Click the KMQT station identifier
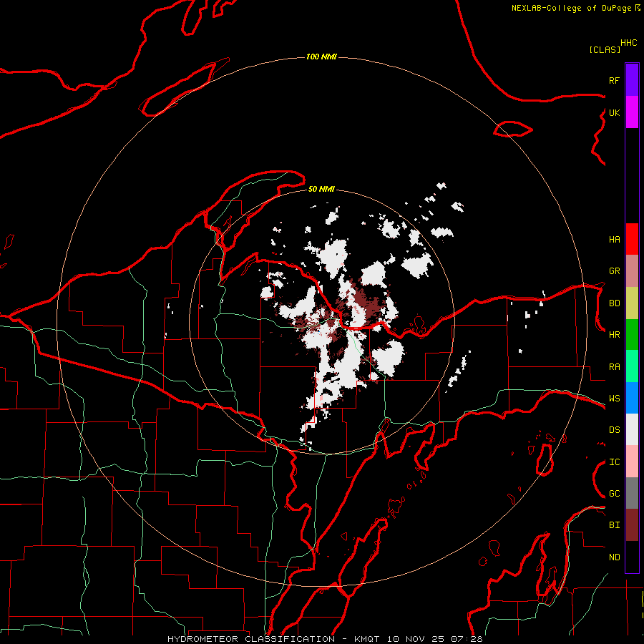644x644 pixels. click(367, 639)
